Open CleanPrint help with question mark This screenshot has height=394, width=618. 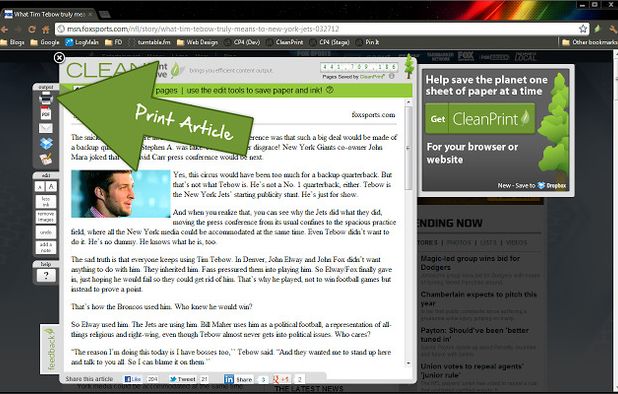click(x=46, y=275)
